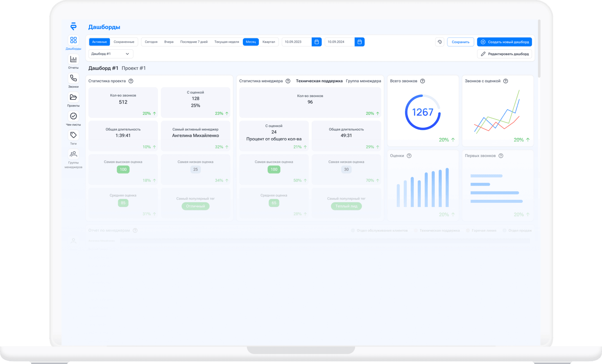This screenshot has height=364, width=602.
Task: Open the Теги sidebar section
Action: click(73, 137)
